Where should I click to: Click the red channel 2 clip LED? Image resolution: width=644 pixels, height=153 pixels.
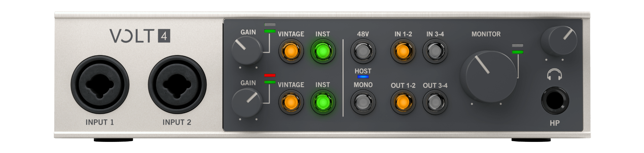pyautogui.click(x=270, y=75)
